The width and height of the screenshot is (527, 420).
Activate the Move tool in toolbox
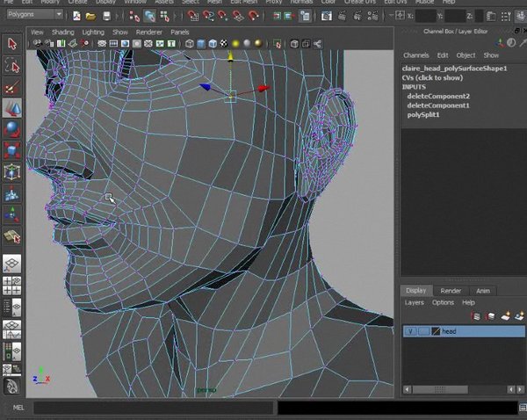click(12, 108)
